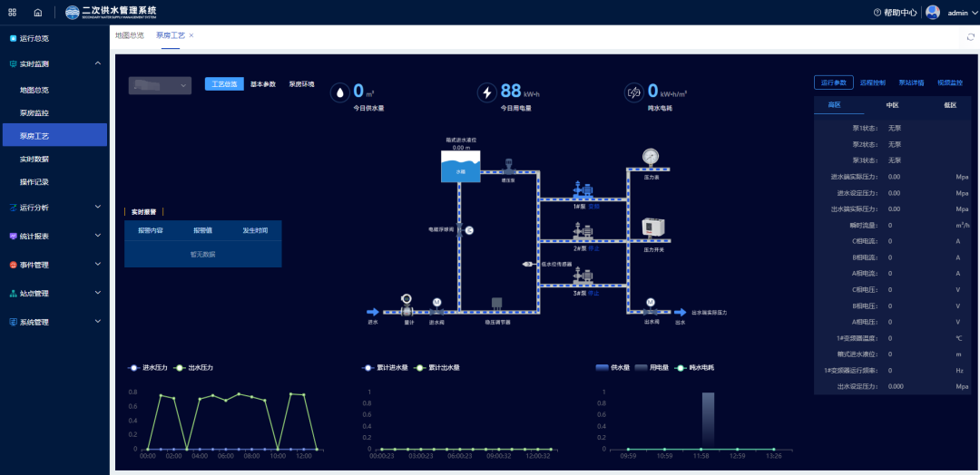Click the 2# pump icon
Image resolution: width=980 pixels, height=475 pixels.
[x=583, y=231]
